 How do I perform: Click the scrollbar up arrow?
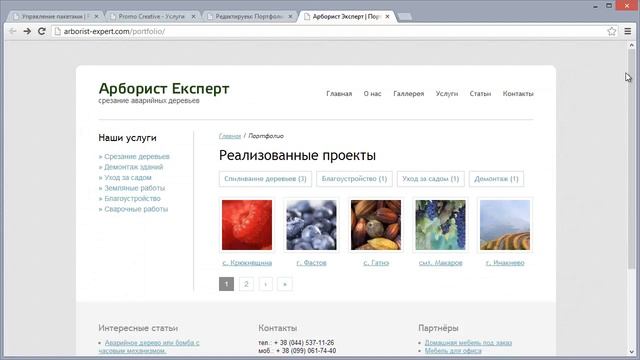pyautogui.click(x=631, y=45)
